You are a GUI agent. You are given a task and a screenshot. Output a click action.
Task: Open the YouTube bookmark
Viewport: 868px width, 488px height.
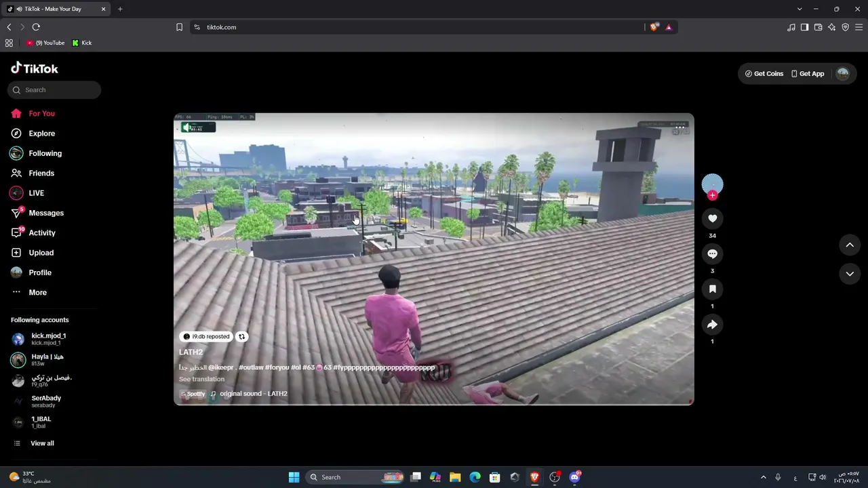pos(45,43)
